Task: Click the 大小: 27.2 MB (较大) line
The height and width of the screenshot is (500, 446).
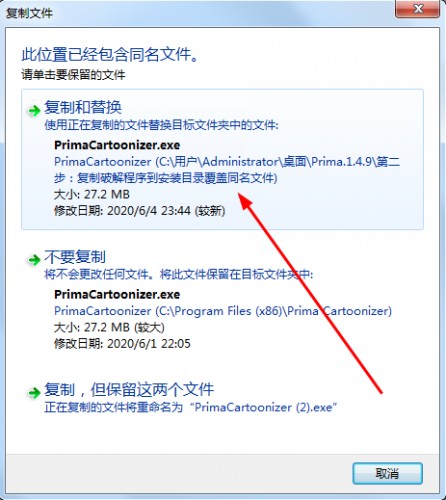Action: pyautogui.click(x=109, y=327)
